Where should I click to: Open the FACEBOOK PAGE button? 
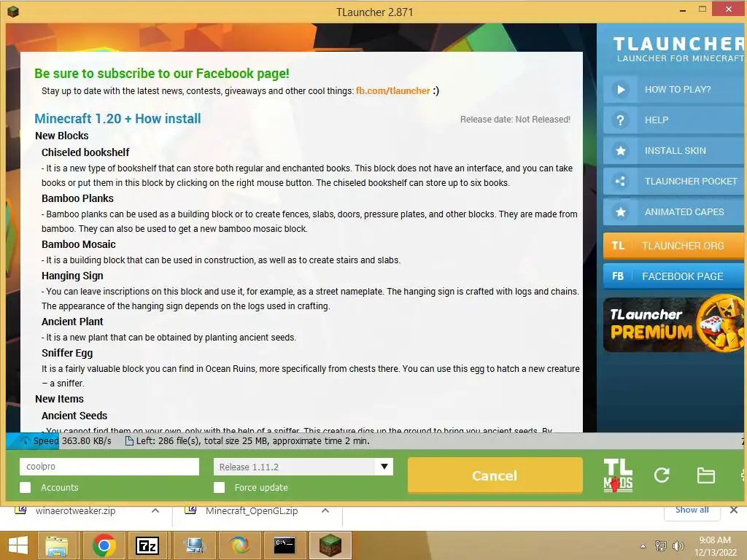coord(675,276)
